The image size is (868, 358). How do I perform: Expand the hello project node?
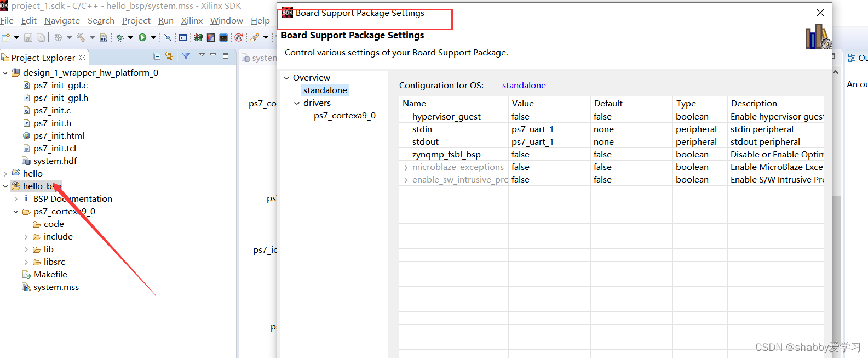click(5, 173)
